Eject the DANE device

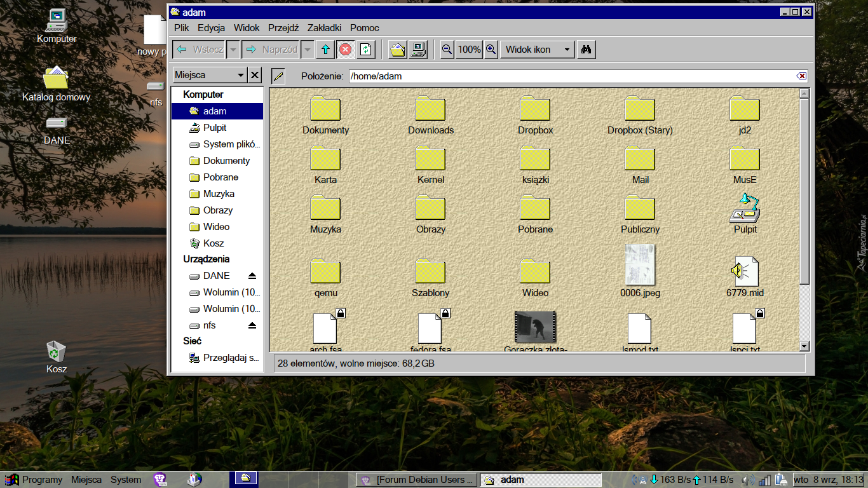pos(252,276)
